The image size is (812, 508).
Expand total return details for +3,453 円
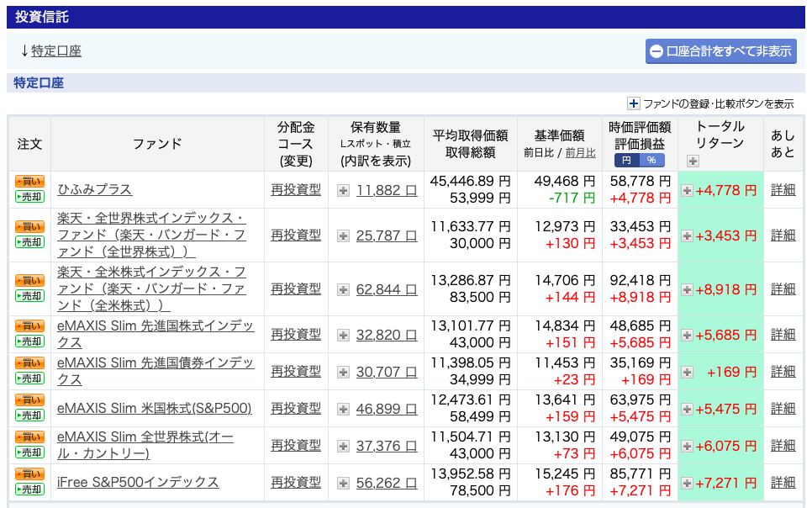tap(688, 236)
